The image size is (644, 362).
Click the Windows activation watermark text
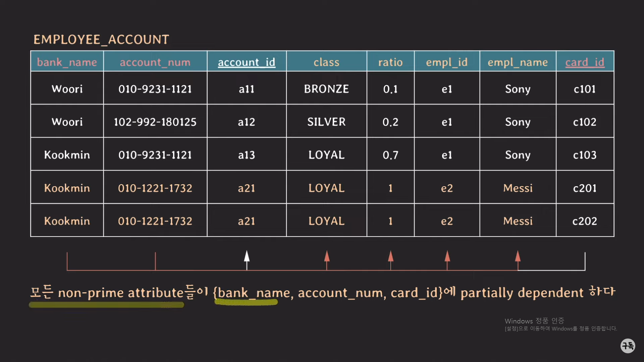coord(560,324)
